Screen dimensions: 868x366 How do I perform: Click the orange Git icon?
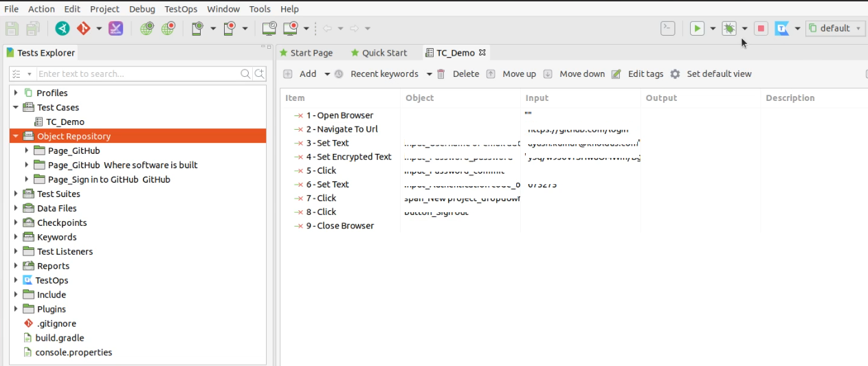click(x=84, y=29)
